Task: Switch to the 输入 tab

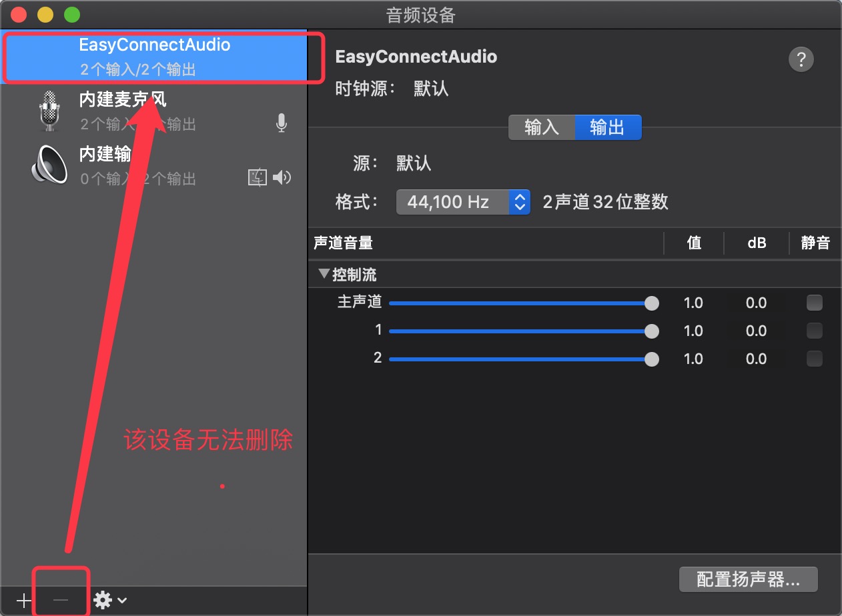Action: coord(541,127)
